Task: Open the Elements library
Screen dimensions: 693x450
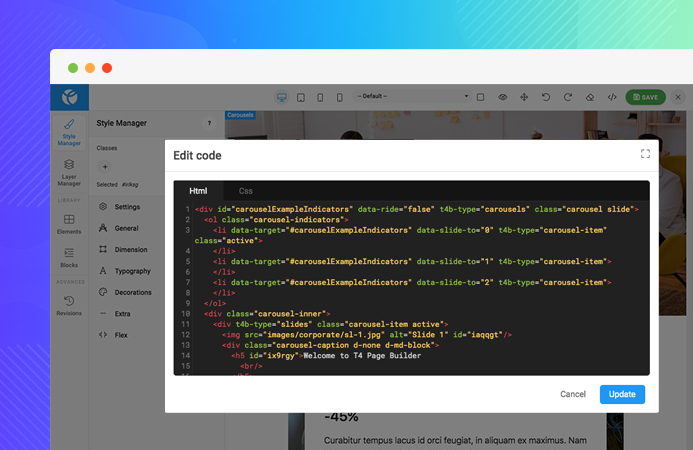Action: 69,223
